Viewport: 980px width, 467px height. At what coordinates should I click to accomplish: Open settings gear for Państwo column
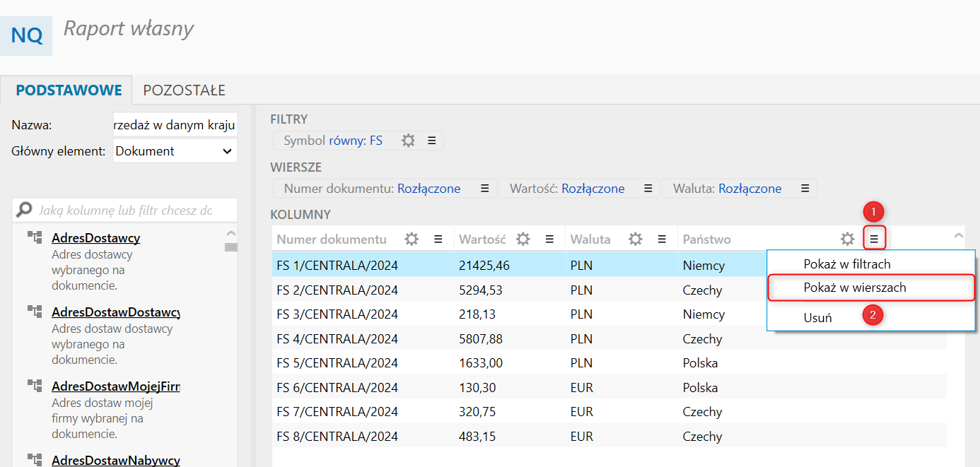[847, 240]
